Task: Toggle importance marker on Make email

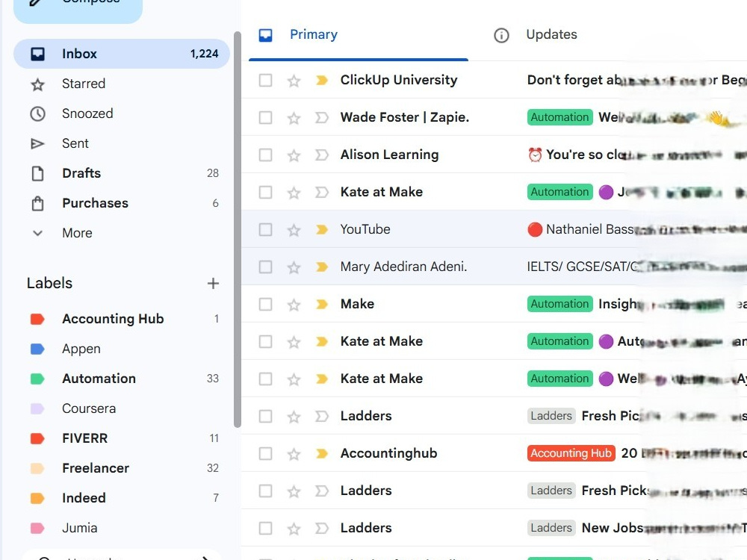Action: point(322,305)
